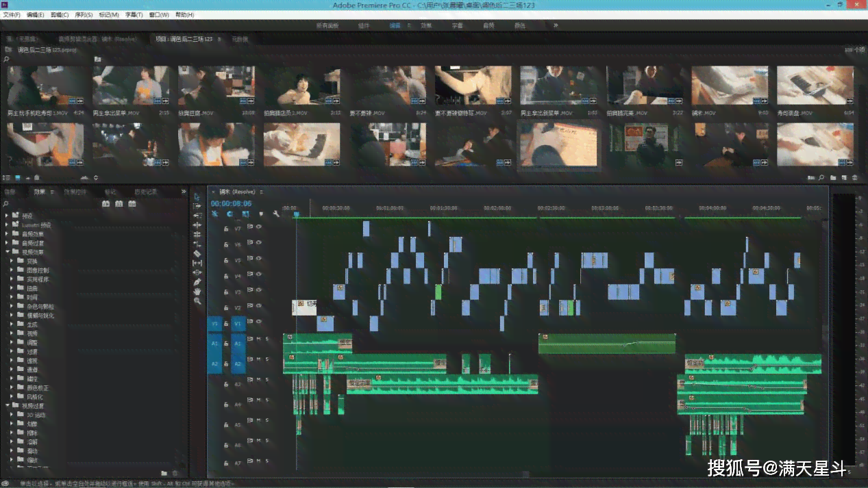The height and width of the screenshot is (488, 868).
Task: Open the 历史记录 panel tab
Action: coord(146,192)
